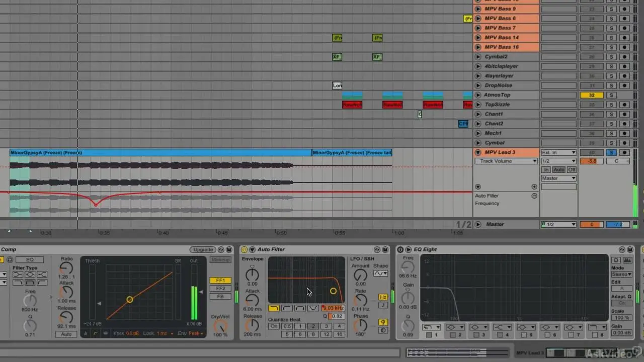Open the EQ Eight Stereo mode dropdown
The width and height of the screenshot is (644, 362).
coord(622,275)
